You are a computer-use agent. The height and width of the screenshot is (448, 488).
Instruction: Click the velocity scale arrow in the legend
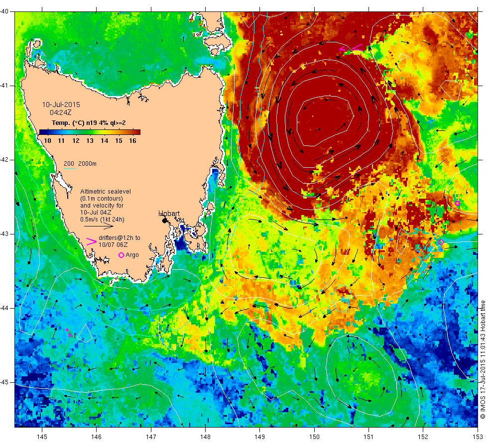tap(99, 226)
